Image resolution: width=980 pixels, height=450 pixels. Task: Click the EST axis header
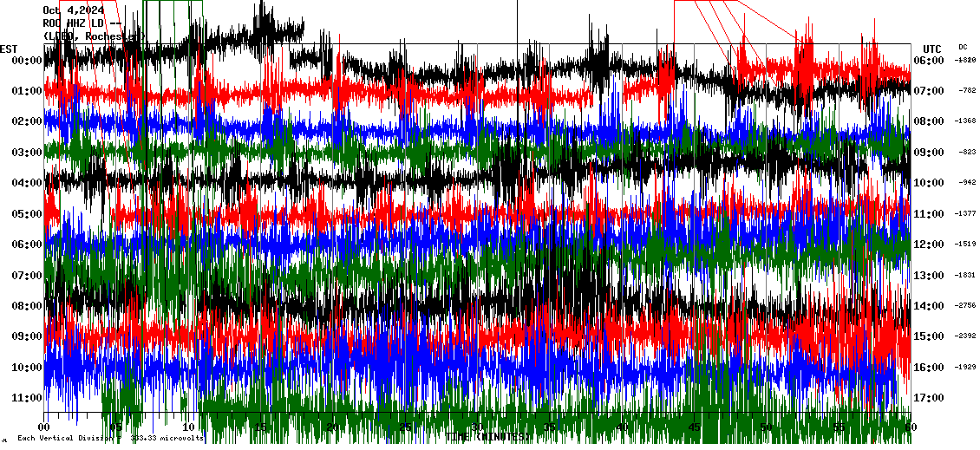(9, 49)
